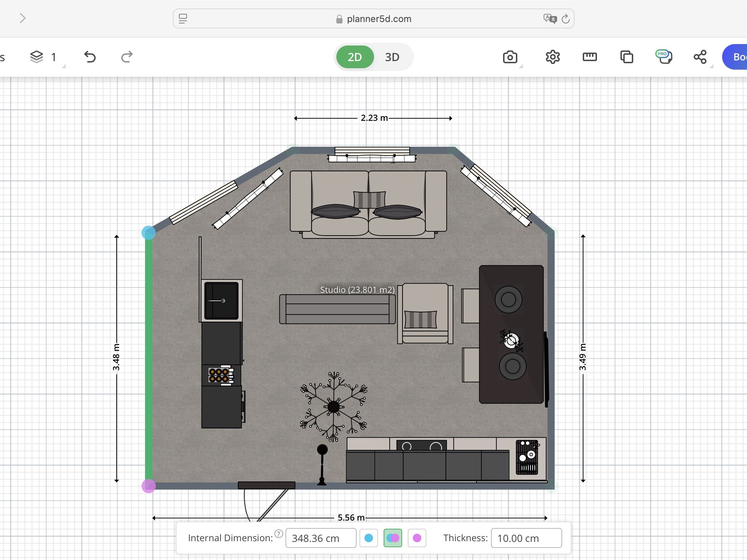Expand the collapsed left sidebar panel

[23, 18]
